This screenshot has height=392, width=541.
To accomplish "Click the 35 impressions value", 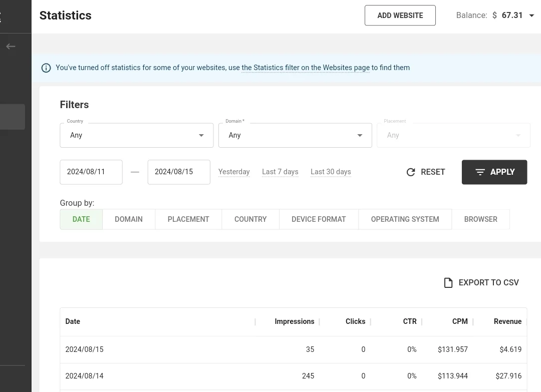I will (x=310, y=349).
